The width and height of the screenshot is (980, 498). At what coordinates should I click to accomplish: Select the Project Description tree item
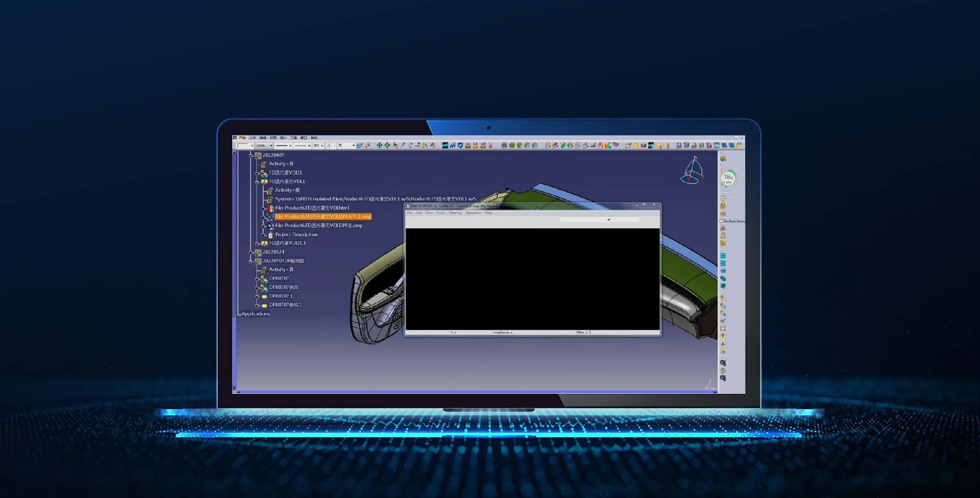click(296, 234)
